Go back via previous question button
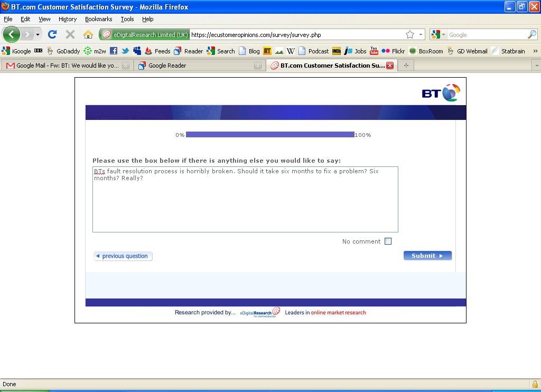The width and height of the screenshot is (541, 392). 123,256
